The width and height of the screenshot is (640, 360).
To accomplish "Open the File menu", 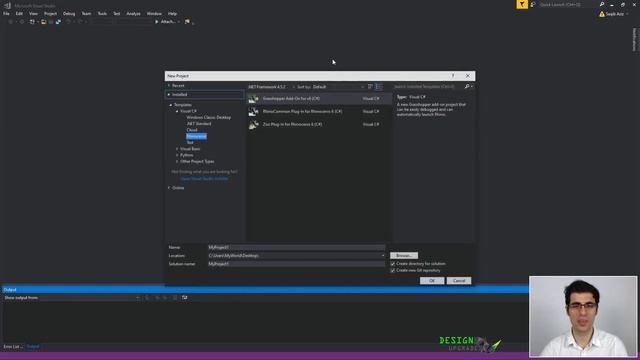I will 7,13.
